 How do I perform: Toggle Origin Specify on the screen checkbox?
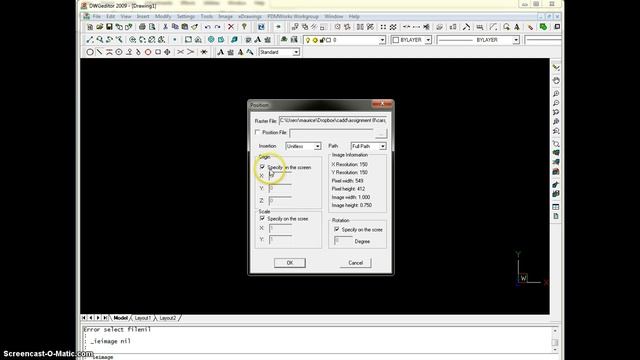pos(262,167)
